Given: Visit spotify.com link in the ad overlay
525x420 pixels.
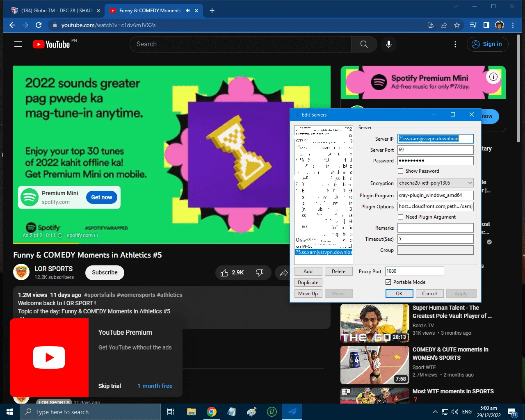Looking at the screenshot, I should tap(82, 235).
